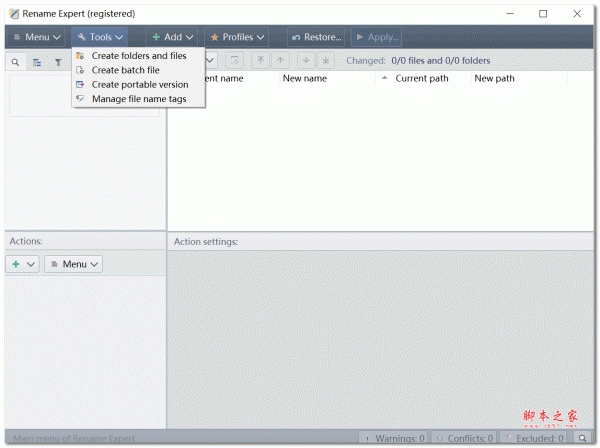This screenshot has width=600, height=448.
Task: Select Create portable version
Action: [139, 85]
